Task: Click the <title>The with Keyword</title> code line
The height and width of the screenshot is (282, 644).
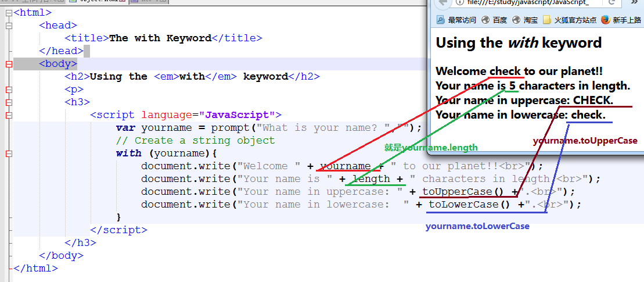Action: 163,38
